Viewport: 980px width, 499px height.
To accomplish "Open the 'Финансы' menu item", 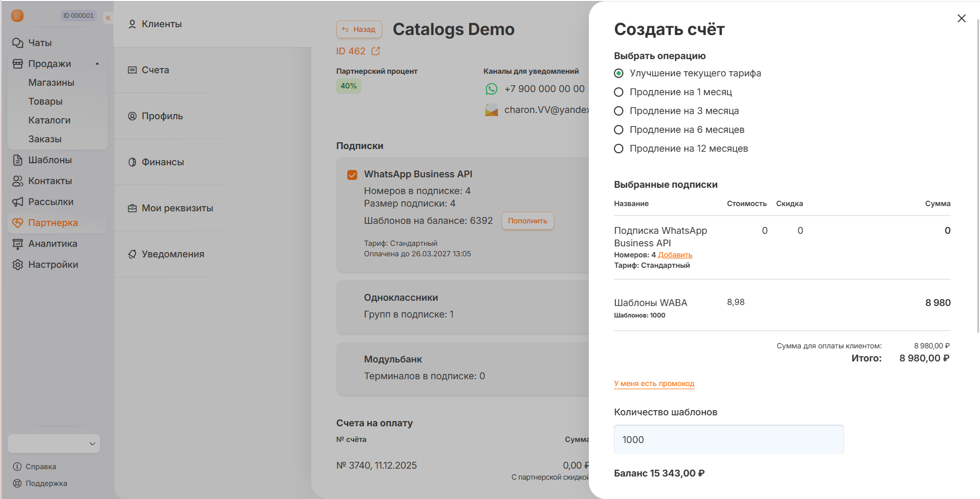I will [163, 162].
